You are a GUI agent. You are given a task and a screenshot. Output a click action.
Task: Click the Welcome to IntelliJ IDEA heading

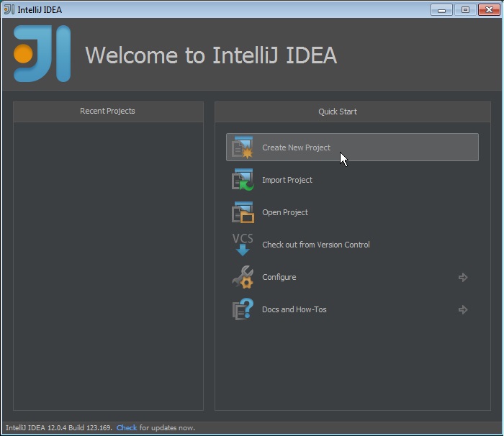tap(211, 55)
